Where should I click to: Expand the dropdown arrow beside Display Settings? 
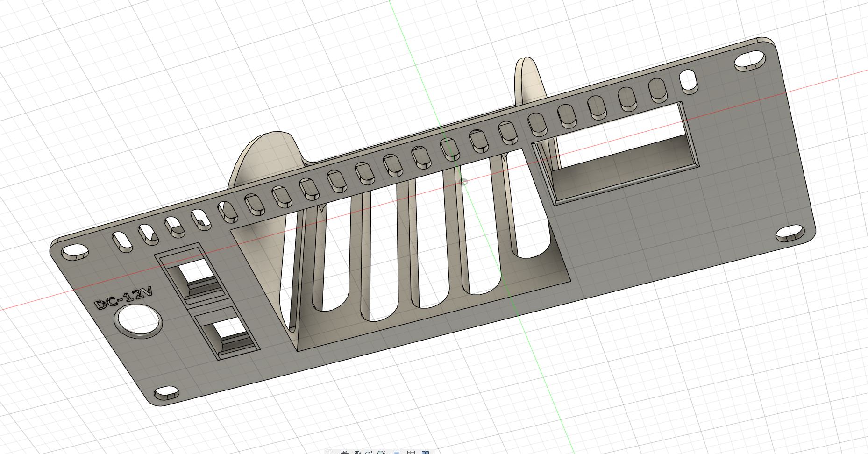point(403,453)
